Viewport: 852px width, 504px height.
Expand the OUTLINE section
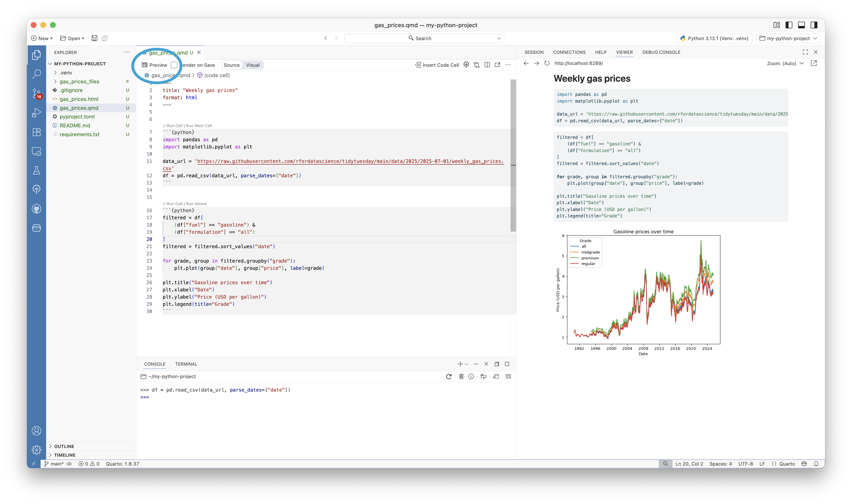pos(64,446)
